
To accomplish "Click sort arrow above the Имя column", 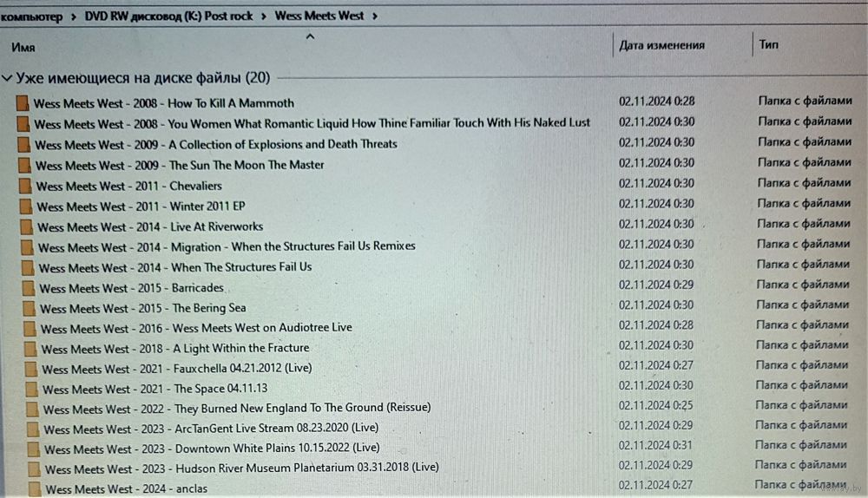I will [x=310, y=36].
